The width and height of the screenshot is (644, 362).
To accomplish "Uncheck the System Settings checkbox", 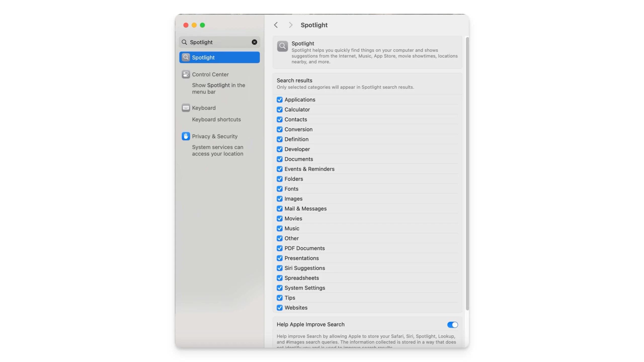I will click(x=279, y=288).
